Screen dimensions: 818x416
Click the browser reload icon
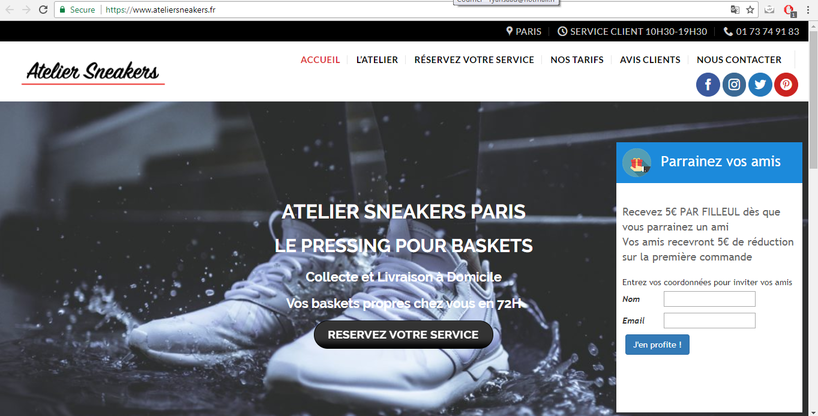click(x=43, y=9)
